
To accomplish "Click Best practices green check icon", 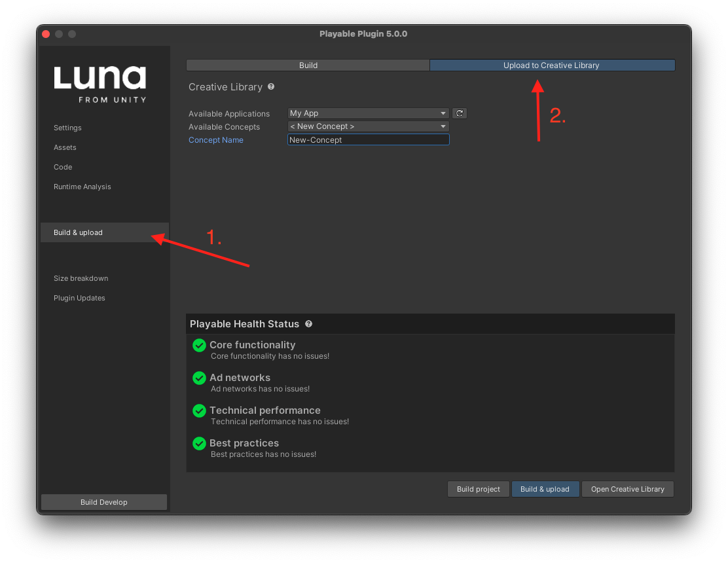I will point(199,443).
